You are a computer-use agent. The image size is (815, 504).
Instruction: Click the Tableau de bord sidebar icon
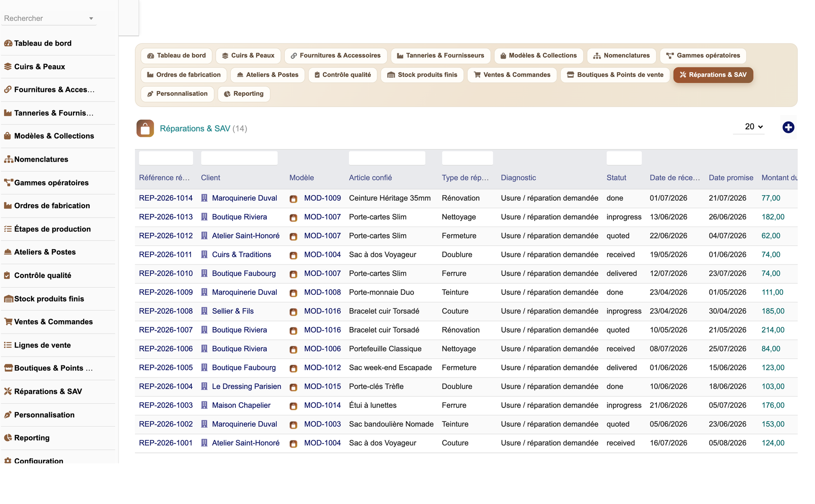8,43
